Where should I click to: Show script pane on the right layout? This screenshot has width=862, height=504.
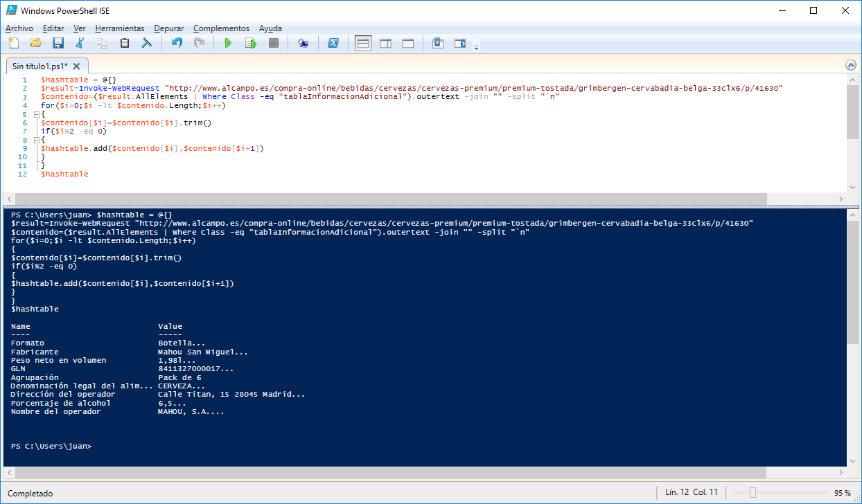pyautogui.click(x=385, y=44)
